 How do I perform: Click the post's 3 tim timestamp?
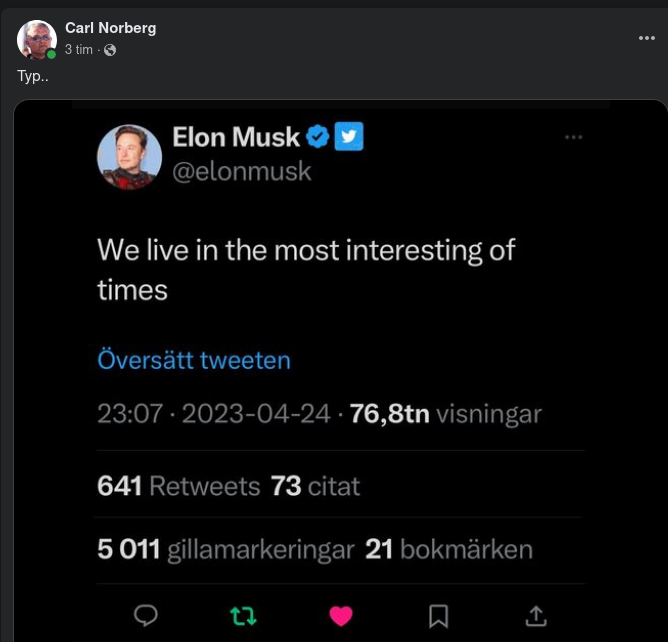pyautogui.click(x=79, y=49)
